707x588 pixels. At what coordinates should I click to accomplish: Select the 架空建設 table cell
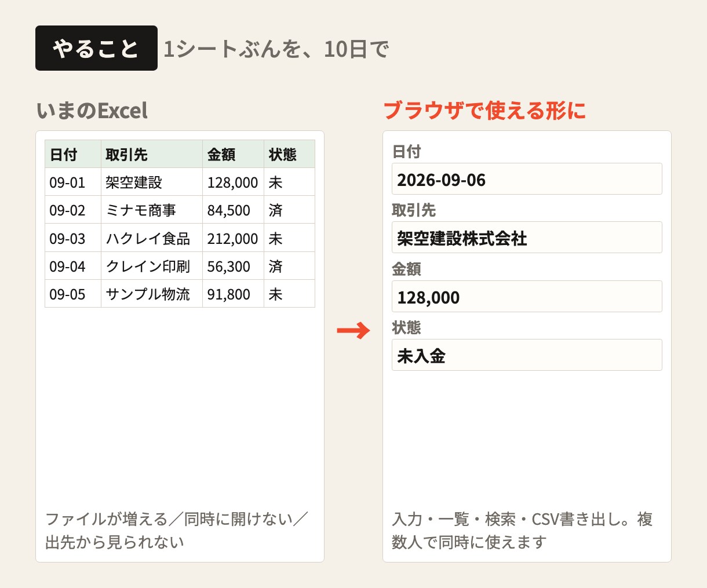pyautogui.click(x=152, y=182)
